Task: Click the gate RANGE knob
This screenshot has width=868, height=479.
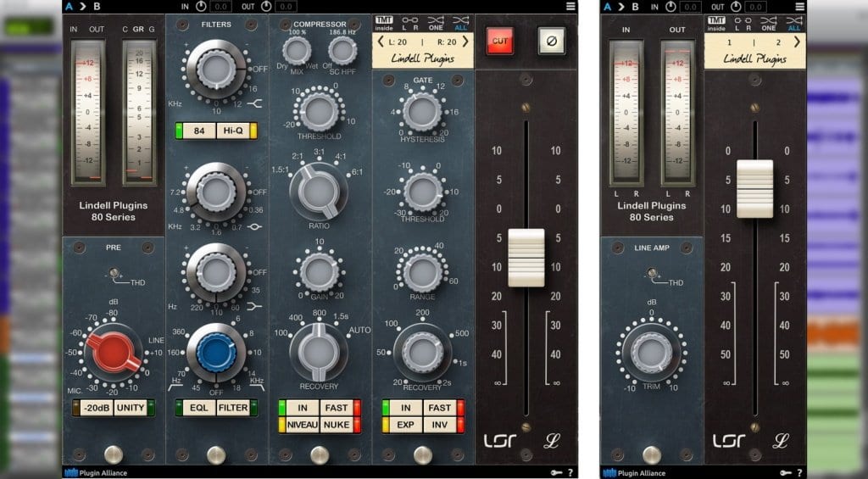Action: point(422,273)
